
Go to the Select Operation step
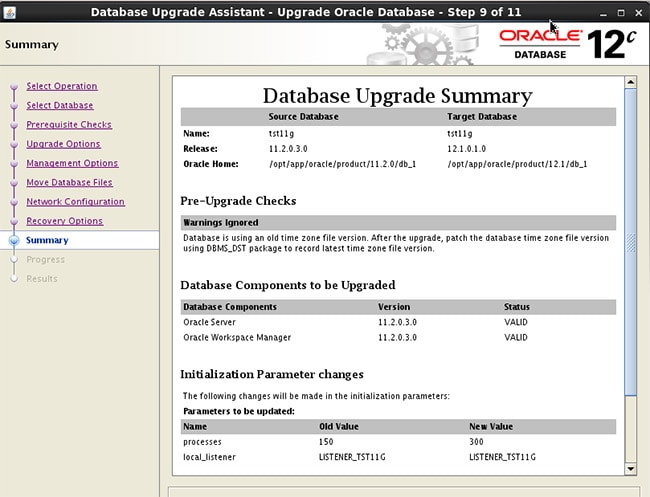(62, 86)
